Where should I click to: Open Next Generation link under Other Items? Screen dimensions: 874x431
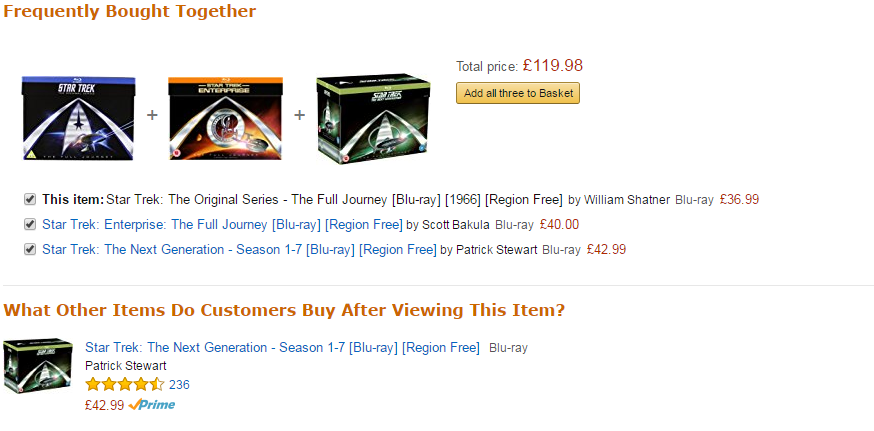(282, 348)
